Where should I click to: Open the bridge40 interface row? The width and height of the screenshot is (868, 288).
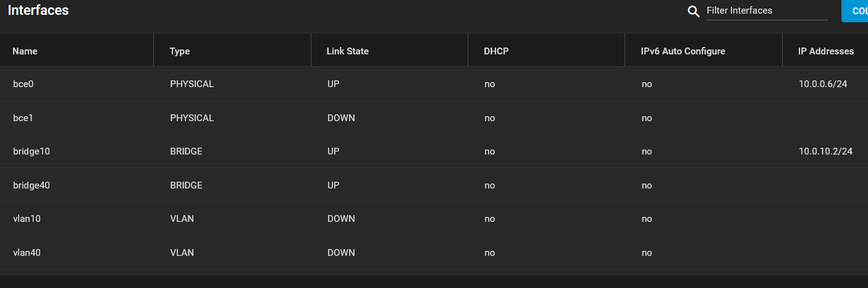pos(434,185)
